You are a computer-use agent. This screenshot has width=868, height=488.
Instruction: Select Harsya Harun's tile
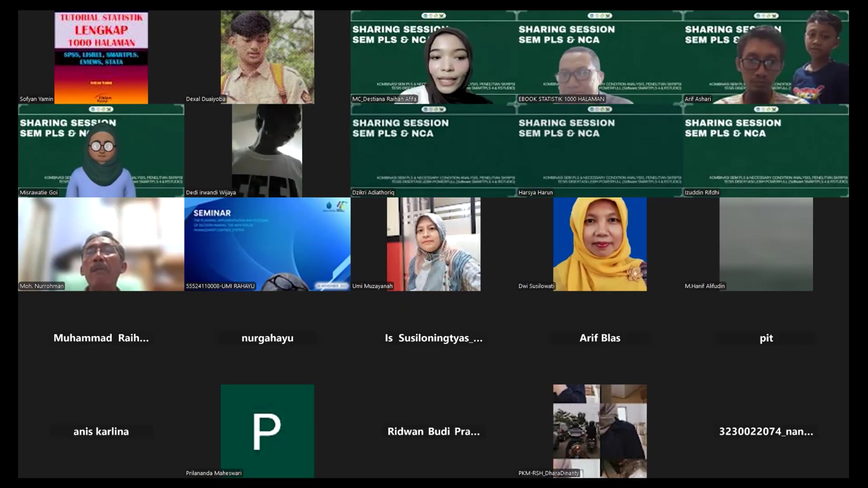coord(599,151)
